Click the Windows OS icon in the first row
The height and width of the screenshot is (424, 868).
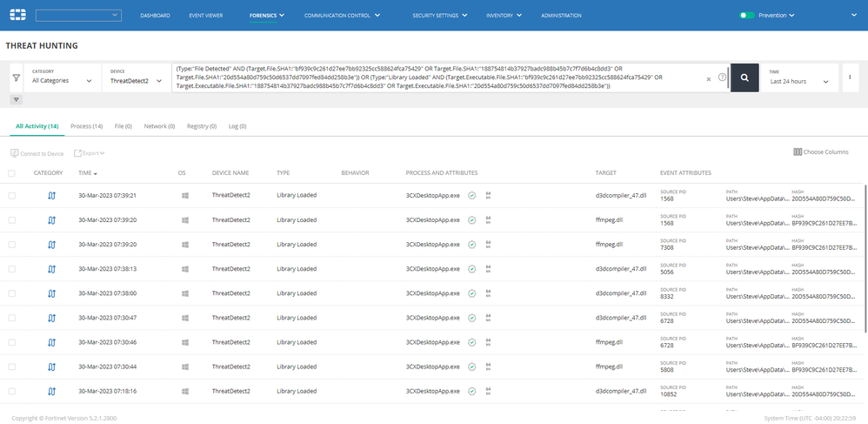pos(185,195)
